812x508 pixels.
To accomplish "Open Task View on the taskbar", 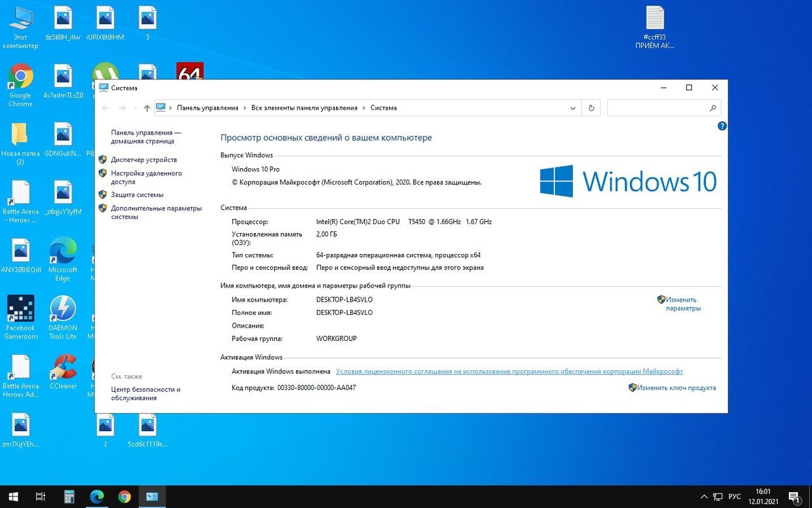I will 40,497.
